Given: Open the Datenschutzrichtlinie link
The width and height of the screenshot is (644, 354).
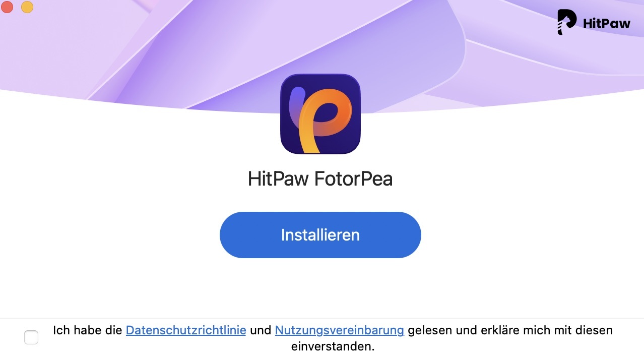Looking at the screenshot, I should coord(186,330).
